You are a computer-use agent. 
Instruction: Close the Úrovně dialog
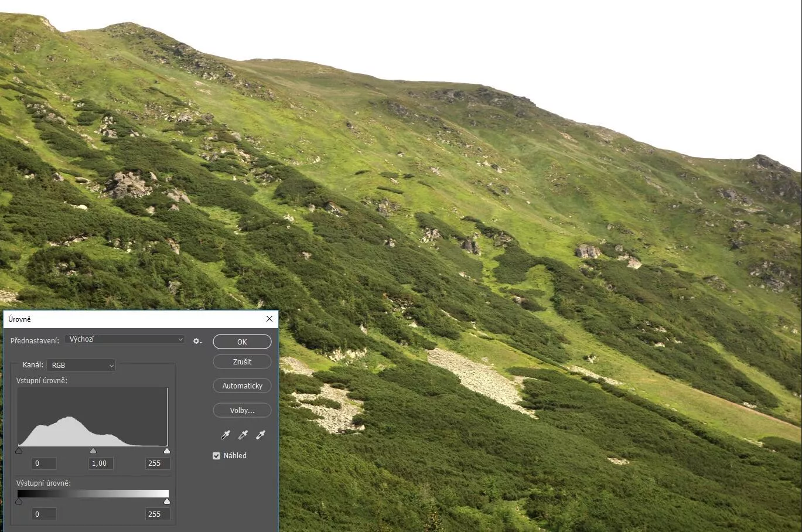click(x=269, y=319)
